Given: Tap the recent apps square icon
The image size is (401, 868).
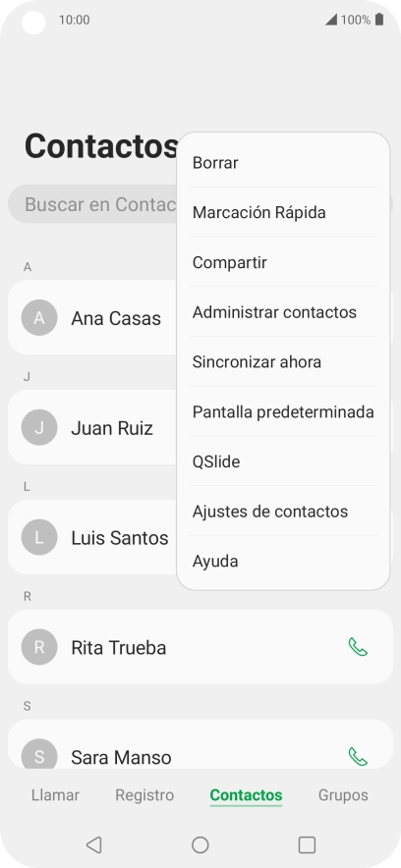Looking at the screenshot, I should click(x=307, y=844).
